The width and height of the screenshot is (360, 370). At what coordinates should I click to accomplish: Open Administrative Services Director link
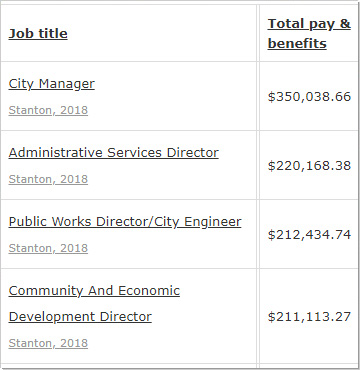(x=114, y=153)
